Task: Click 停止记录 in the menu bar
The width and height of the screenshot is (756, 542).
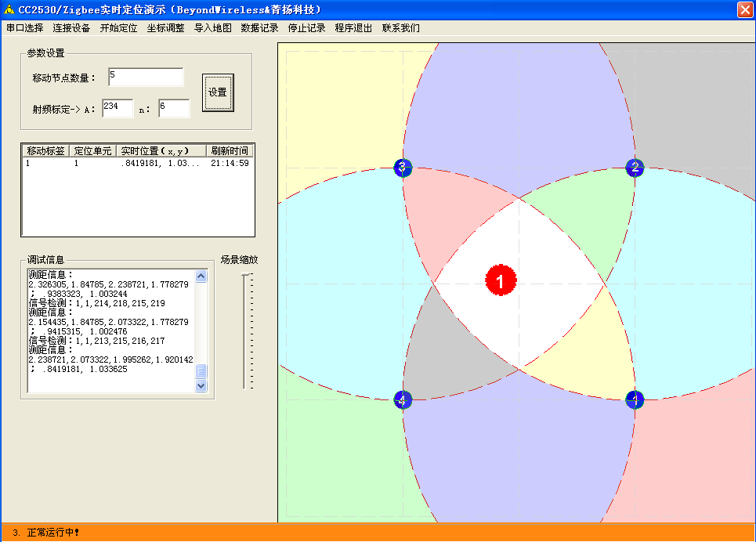Action: tap(306, 28)
